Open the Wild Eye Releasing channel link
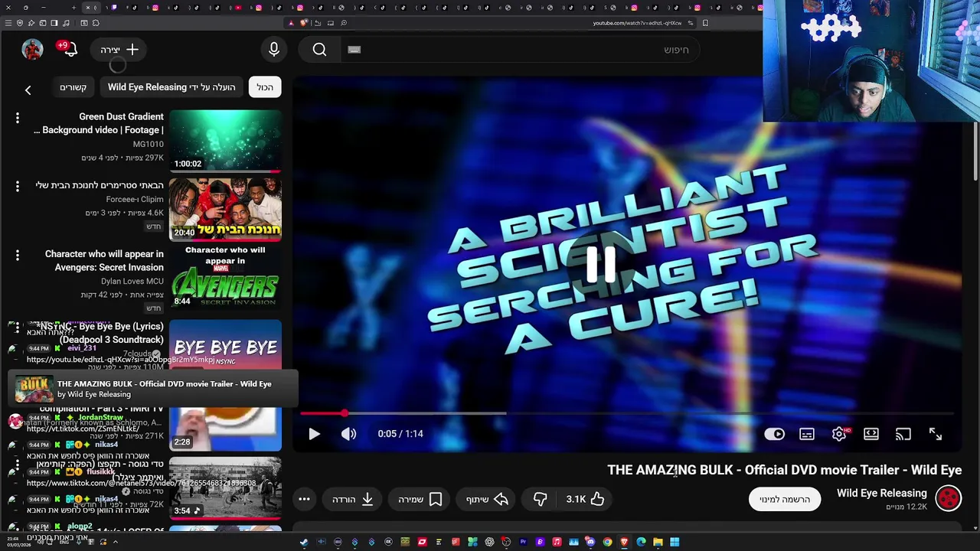This screenshot has height=551, width=980. (x=881, y=494)
